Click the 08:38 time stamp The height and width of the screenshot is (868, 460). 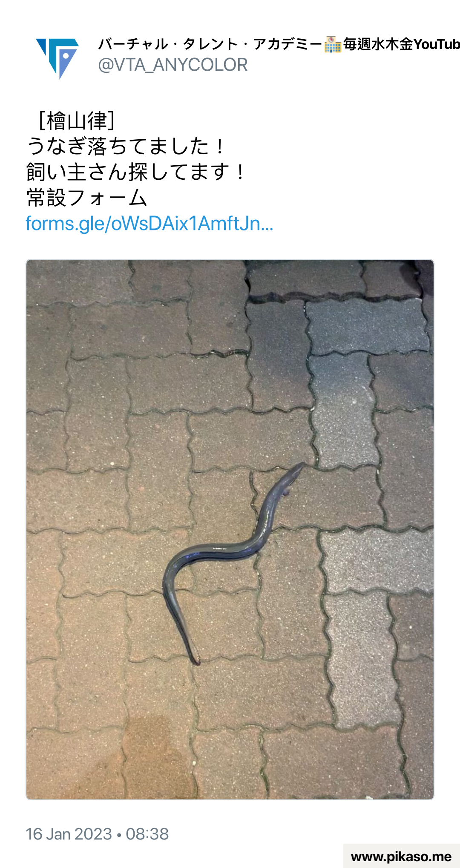point(147,834)
